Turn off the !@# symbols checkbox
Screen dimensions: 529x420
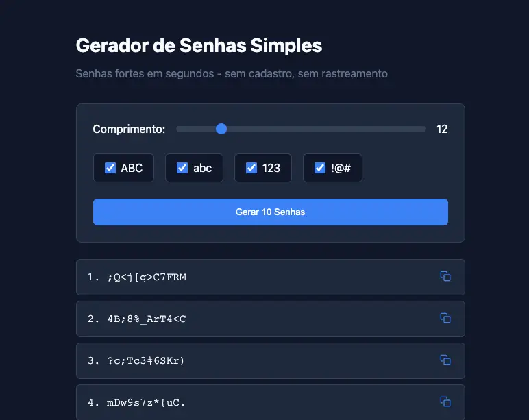320,168
